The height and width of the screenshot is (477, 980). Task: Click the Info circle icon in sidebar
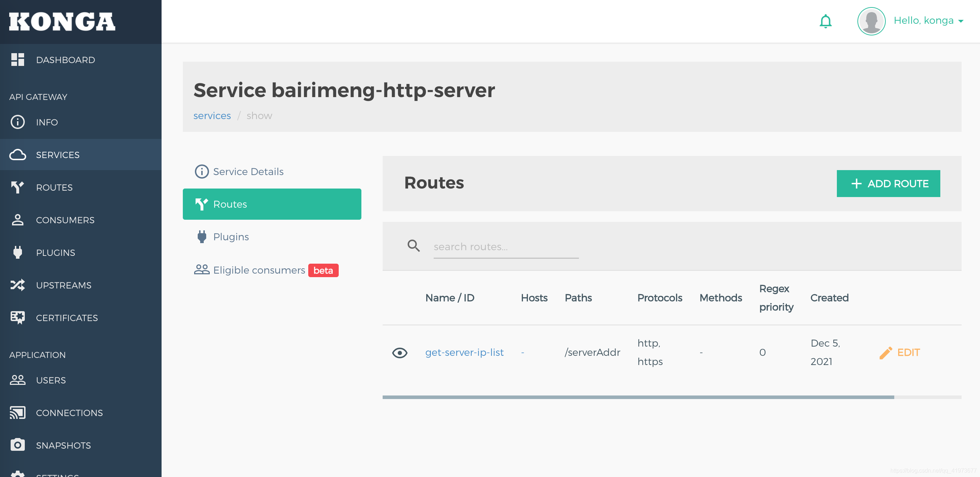17,122
